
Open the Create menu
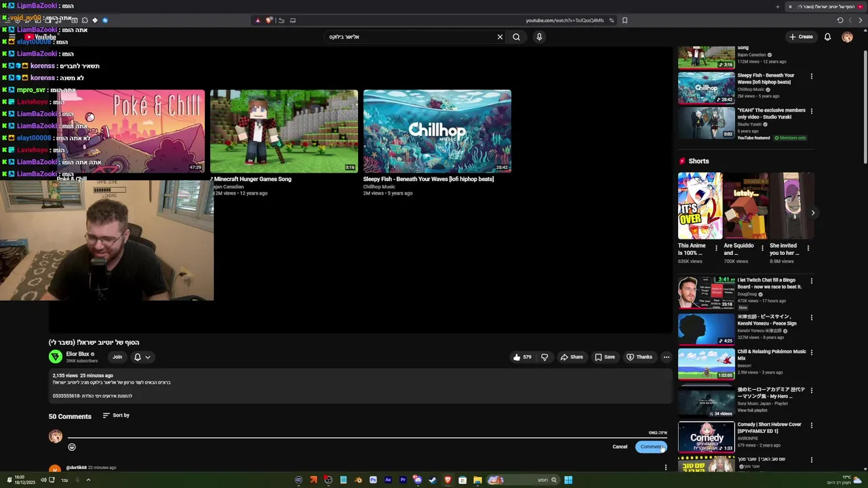[x=801, y=37]
